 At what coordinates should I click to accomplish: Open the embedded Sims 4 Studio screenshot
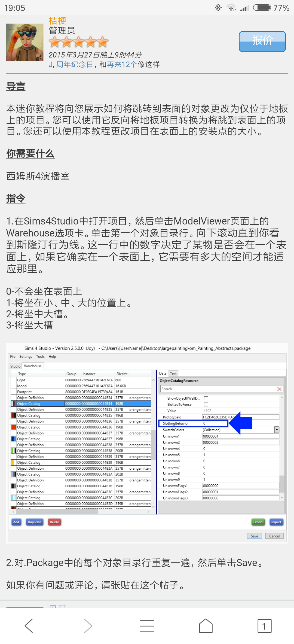point(147,443)
